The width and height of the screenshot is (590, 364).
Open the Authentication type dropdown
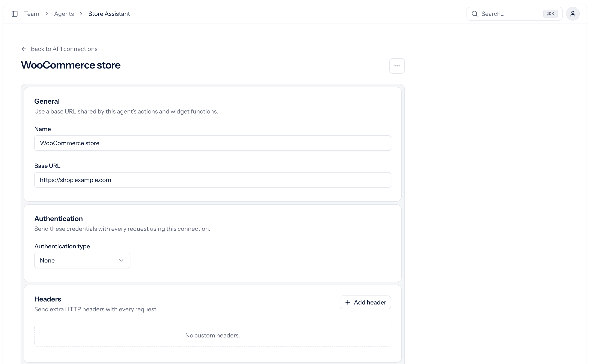click(82, 260)
